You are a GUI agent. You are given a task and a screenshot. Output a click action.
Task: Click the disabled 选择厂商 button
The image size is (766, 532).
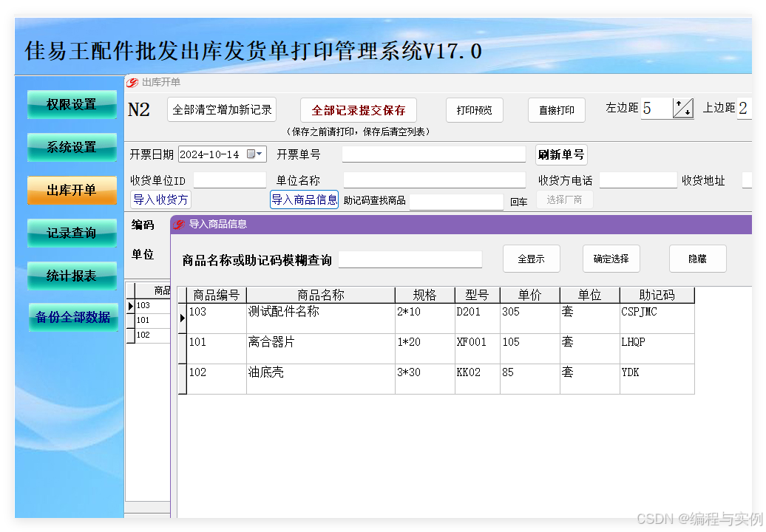point(564,199)
